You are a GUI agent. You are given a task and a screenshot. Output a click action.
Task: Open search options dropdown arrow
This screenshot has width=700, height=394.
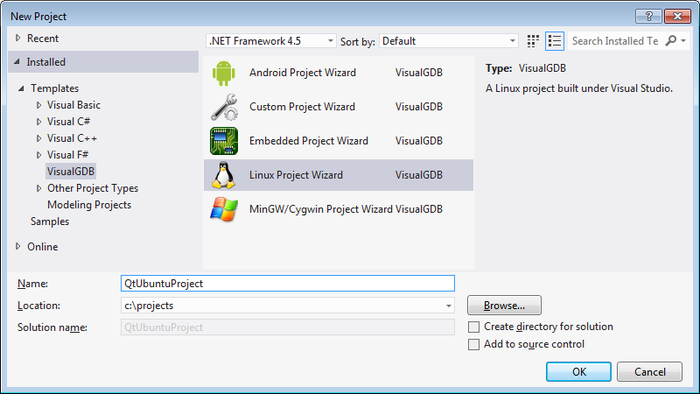683,41
